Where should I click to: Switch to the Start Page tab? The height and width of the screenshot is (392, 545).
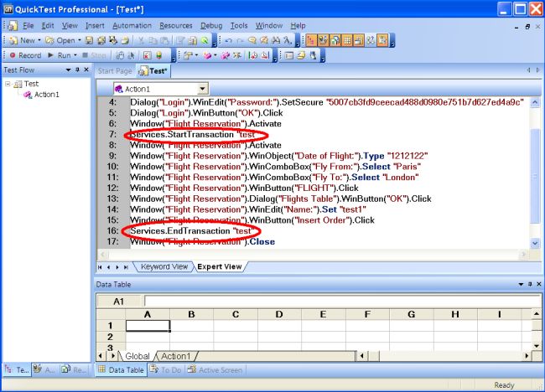(115, 71)
